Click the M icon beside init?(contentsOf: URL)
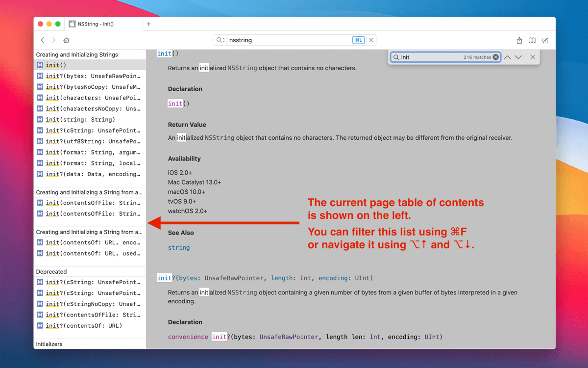588x368 pixels. click(40, 326)
